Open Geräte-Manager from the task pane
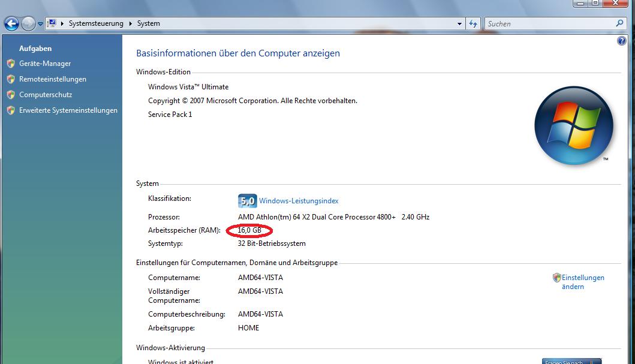 coord(45,64)
